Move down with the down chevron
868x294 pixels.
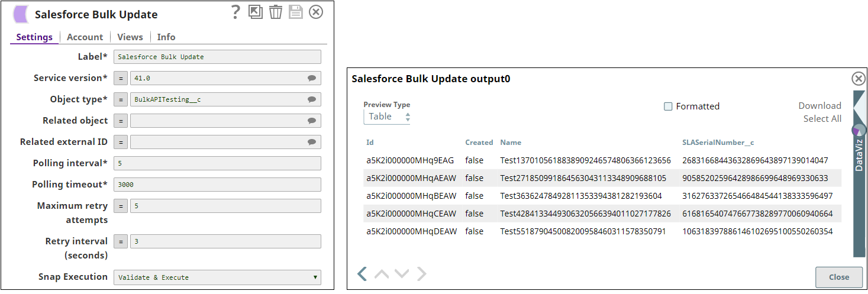pyautogui.click(x=402, y=273)
